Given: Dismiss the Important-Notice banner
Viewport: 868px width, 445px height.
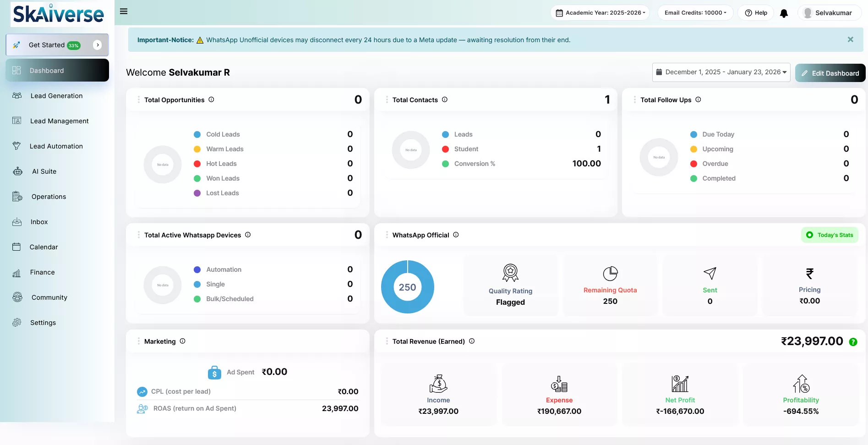Looking at the screenshot, I should (850, 39).
